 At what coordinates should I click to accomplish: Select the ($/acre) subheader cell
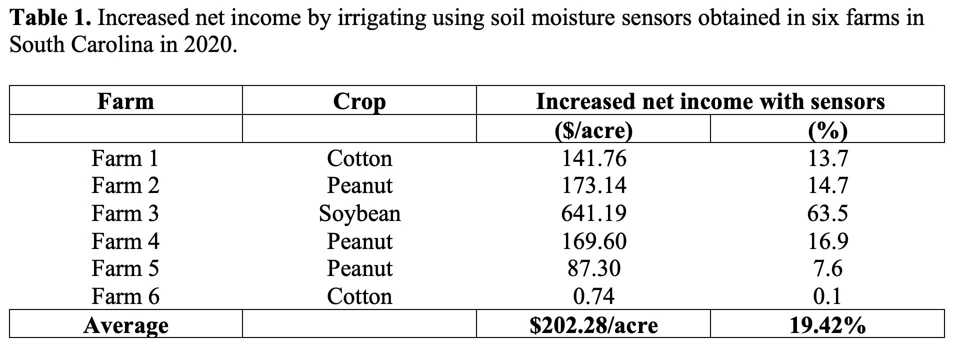[593, 130]
